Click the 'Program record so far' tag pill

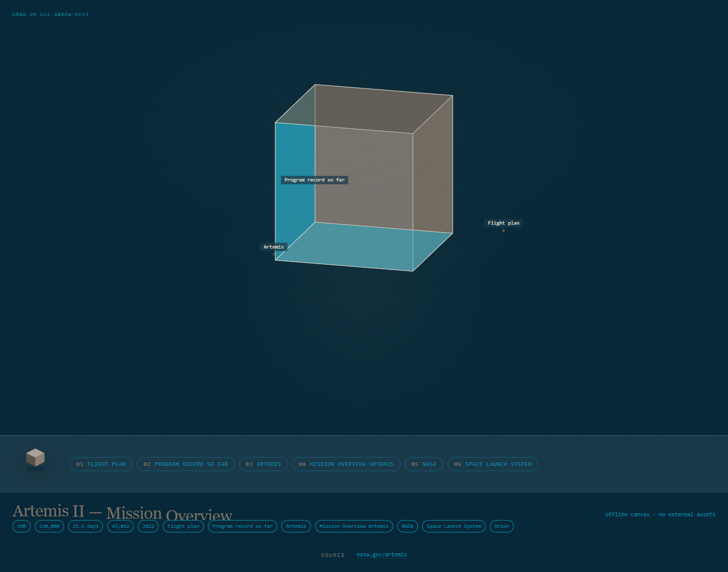click(x=242, y=526)
